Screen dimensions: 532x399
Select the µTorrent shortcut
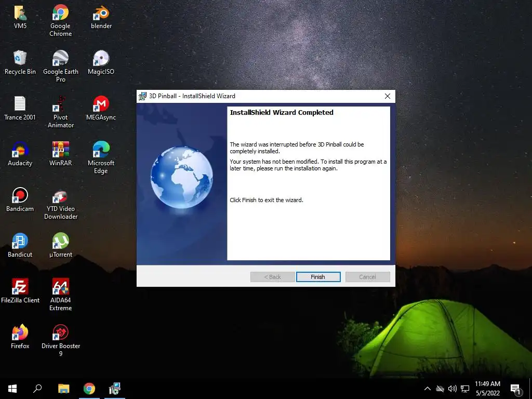point(60,246)
